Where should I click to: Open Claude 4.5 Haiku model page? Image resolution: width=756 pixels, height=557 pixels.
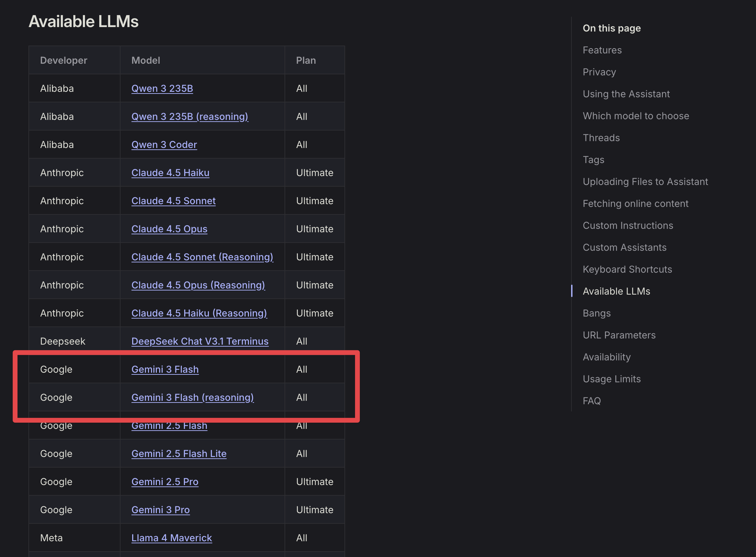[x=170, y=173]
